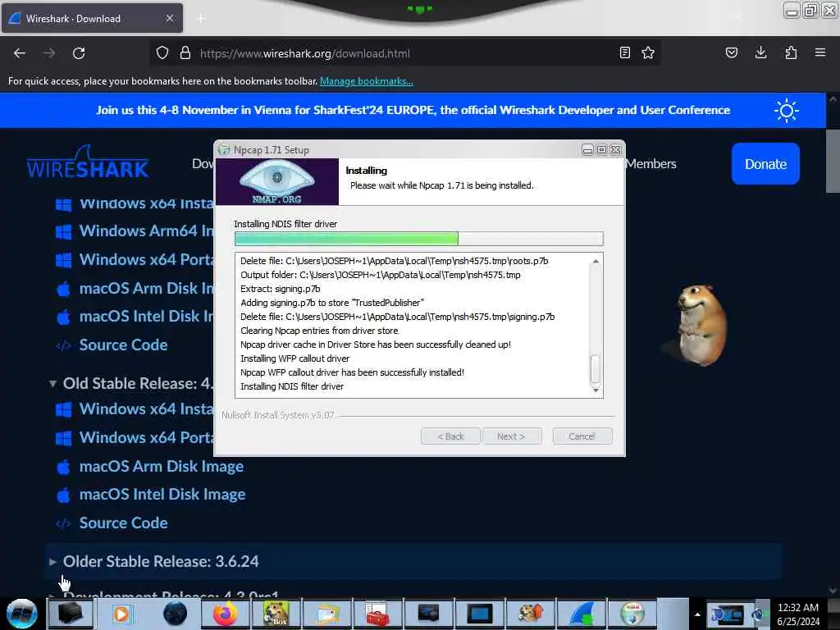840x630 pixels.
Task: Click Cancel in Npcap Setup
Action: pyautogui.click(x=582, y=436)
